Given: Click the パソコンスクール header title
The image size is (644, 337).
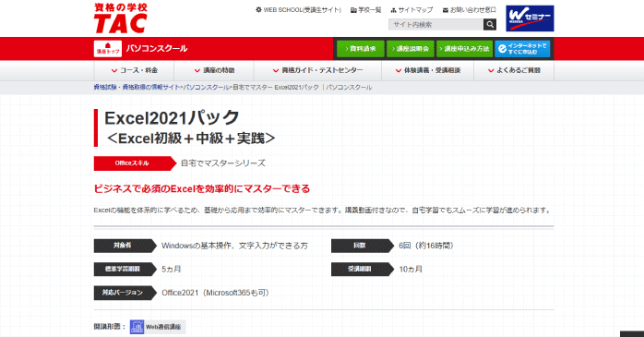Looking at the screenshot, I should (157, 49).
